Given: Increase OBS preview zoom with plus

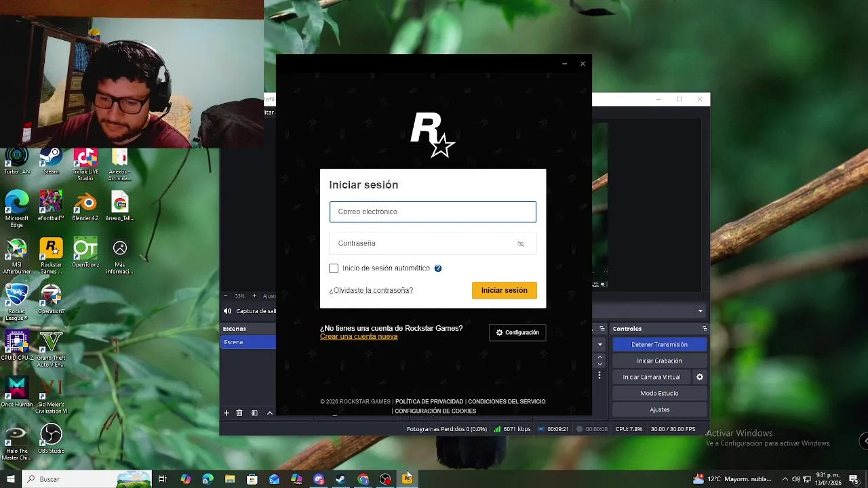Looking at the screenshot, I should coord(254,296).
